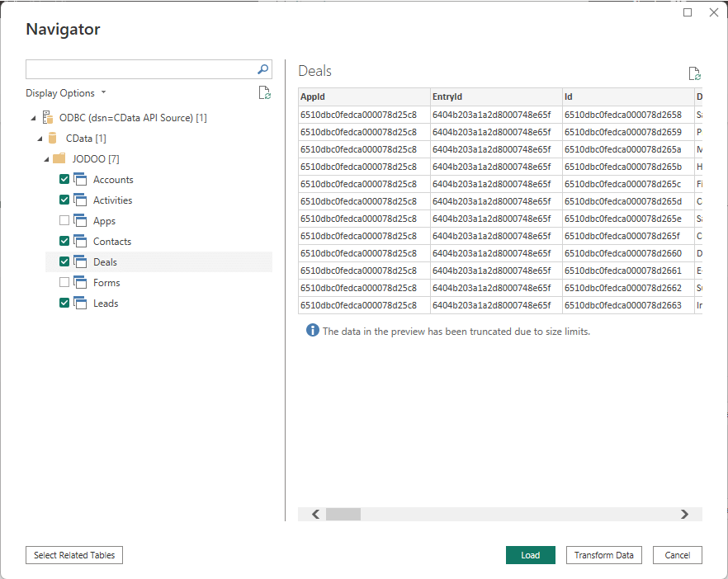Viewport: 728px width, 579px height.
Task: Collapse the JODOO folder node
Action: point(46,158)
